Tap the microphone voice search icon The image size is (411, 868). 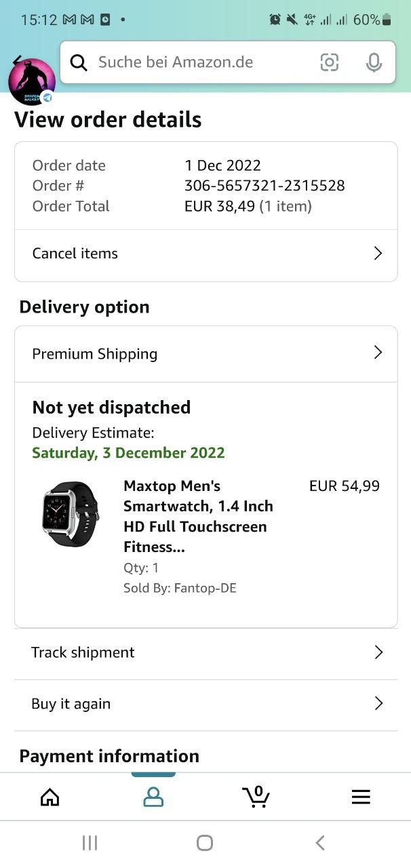373,62
